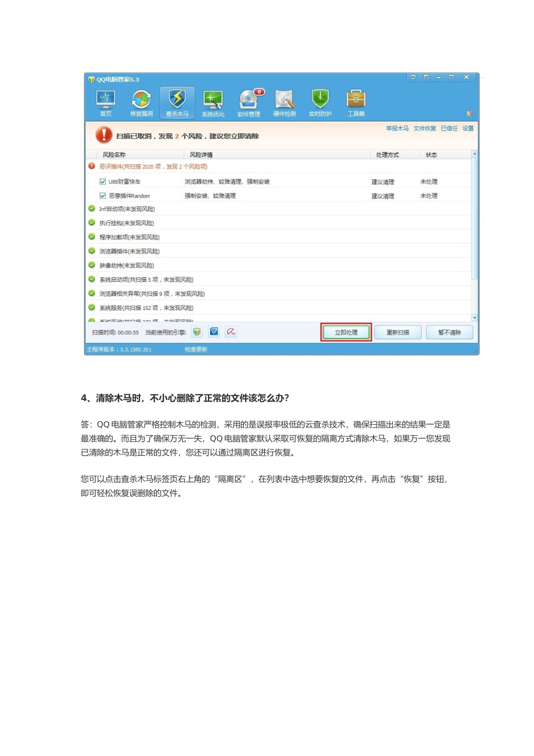Select the 查杀木马 trojan scan tab
534x756 pixels.
tap(177, 103)
